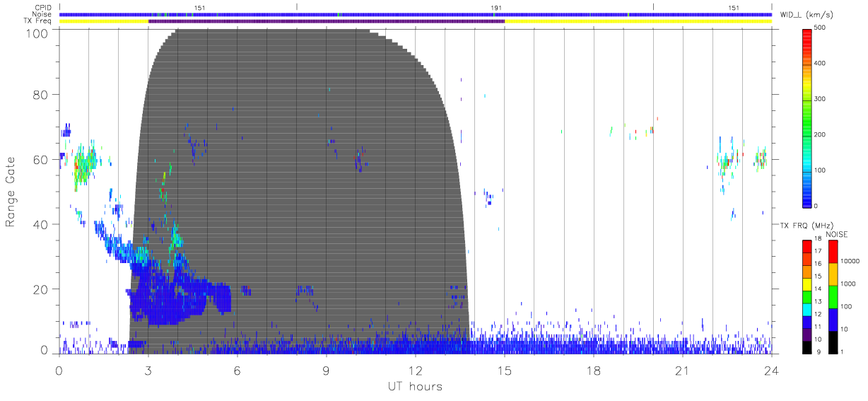Click the '18' tick on UT hours axis
Screen dimensions: 868x401
point(594,371)
